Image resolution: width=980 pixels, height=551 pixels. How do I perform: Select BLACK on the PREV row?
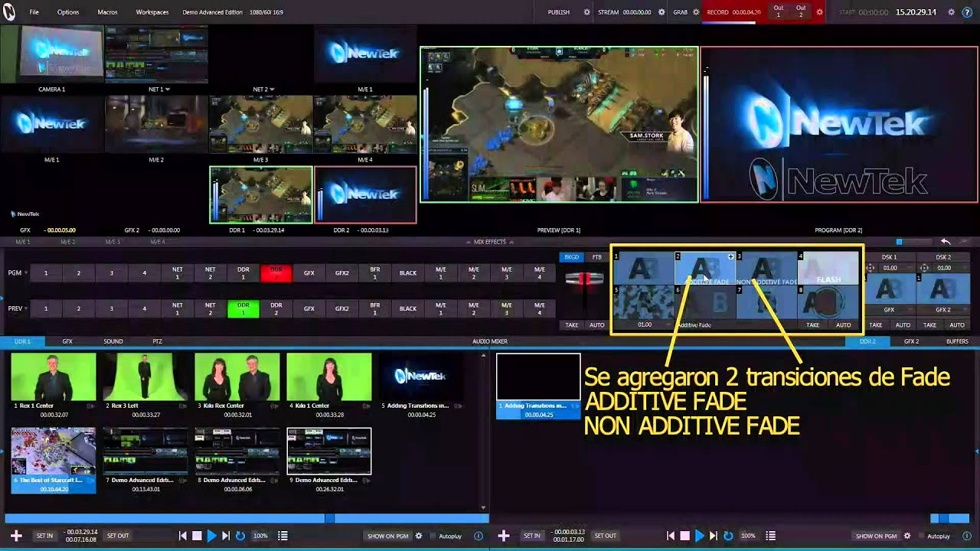click(408, 308)
